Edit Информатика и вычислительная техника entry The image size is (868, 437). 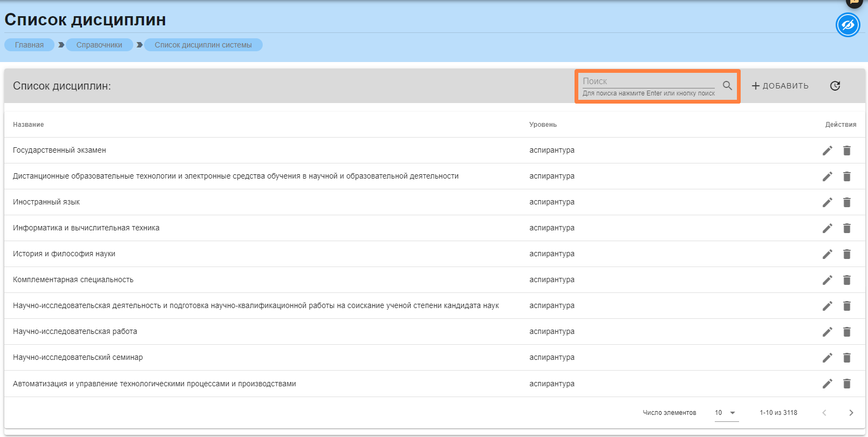pyautogui.click(x=827, y=228)
